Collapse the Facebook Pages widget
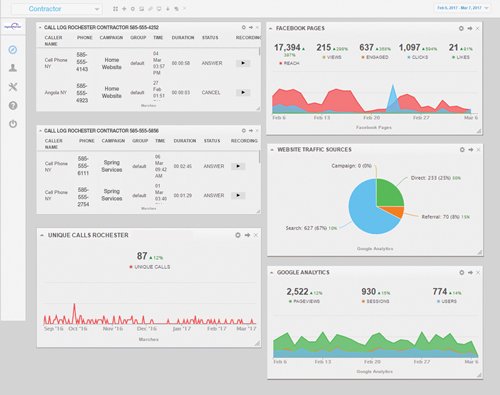Screen dimensions: 500x395 [271, 28]
